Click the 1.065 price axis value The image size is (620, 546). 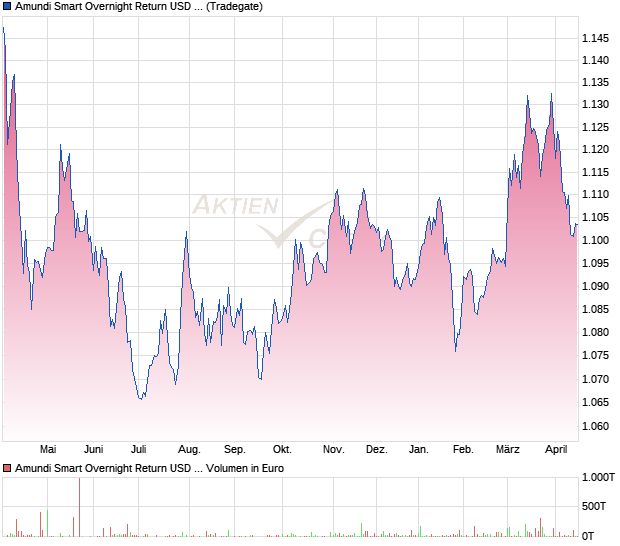(595, 402)
